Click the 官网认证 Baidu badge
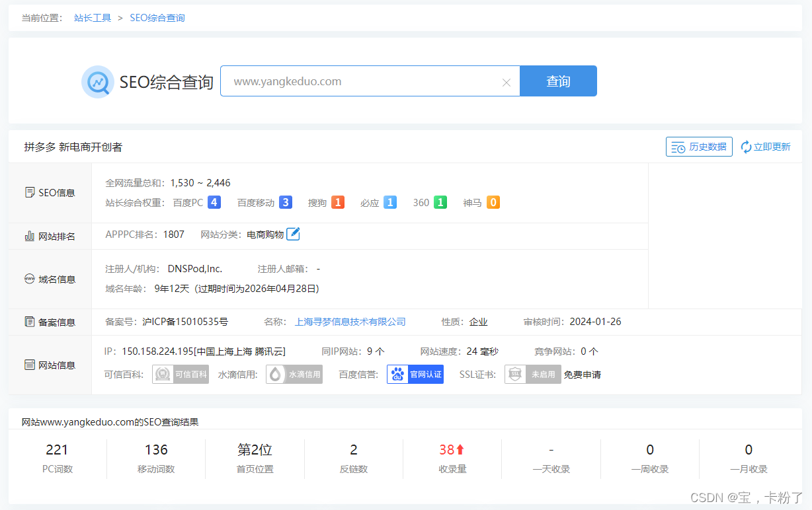This screenshot has width=812, height=510. 415,375
